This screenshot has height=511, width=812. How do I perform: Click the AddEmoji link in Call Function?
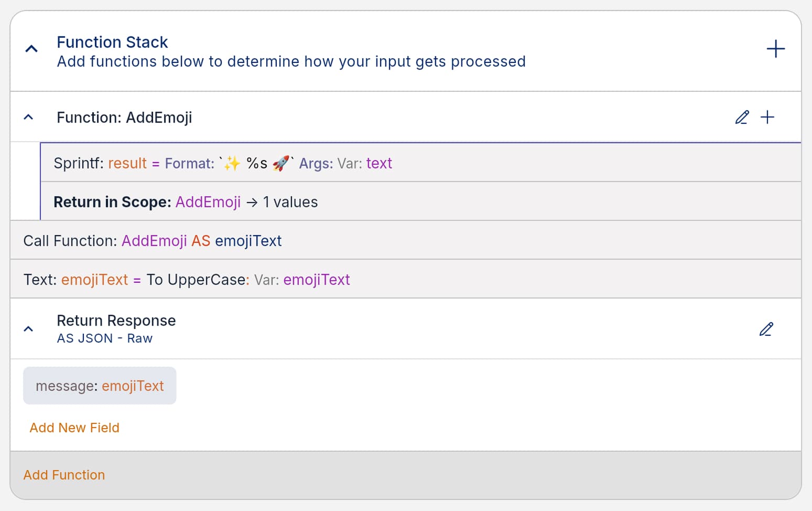pyautogui.click(x=154, y=240)
